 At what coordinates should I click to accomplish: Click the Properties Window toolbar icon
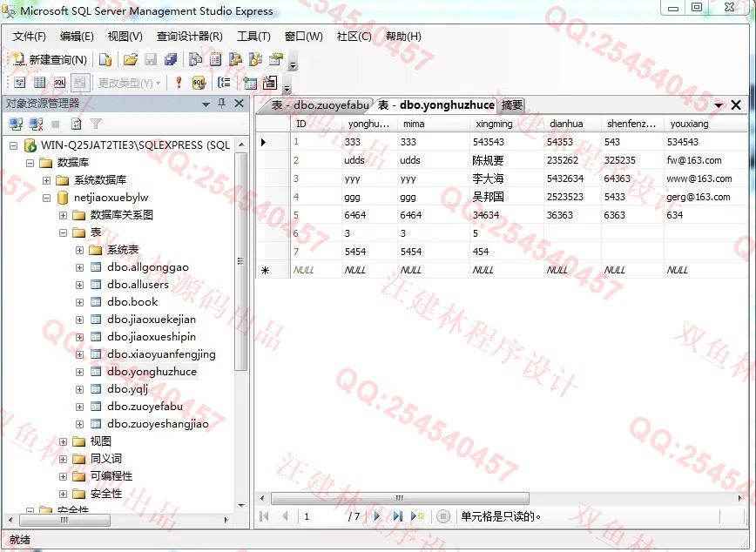pyautogui.click(x=276, y=59)
